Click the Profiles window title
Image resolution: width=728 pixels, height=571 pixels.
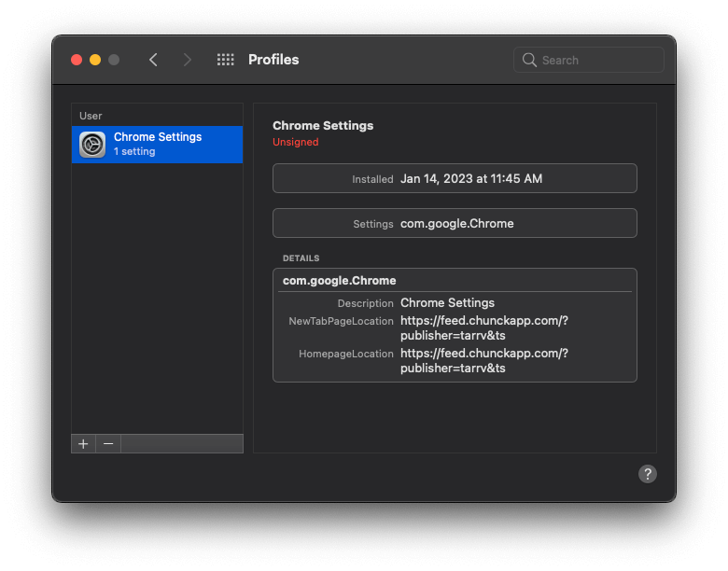273,60
